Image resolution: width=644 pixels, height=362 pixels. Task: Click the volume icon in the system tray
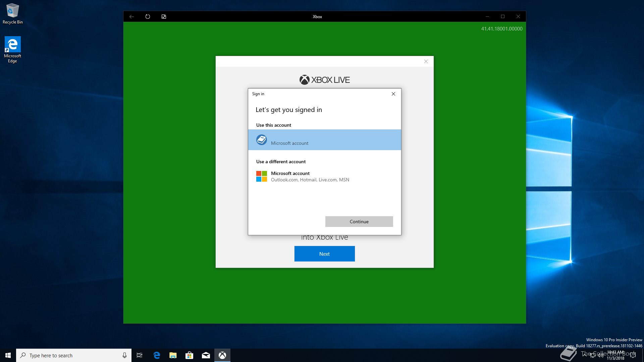point(601,356)
